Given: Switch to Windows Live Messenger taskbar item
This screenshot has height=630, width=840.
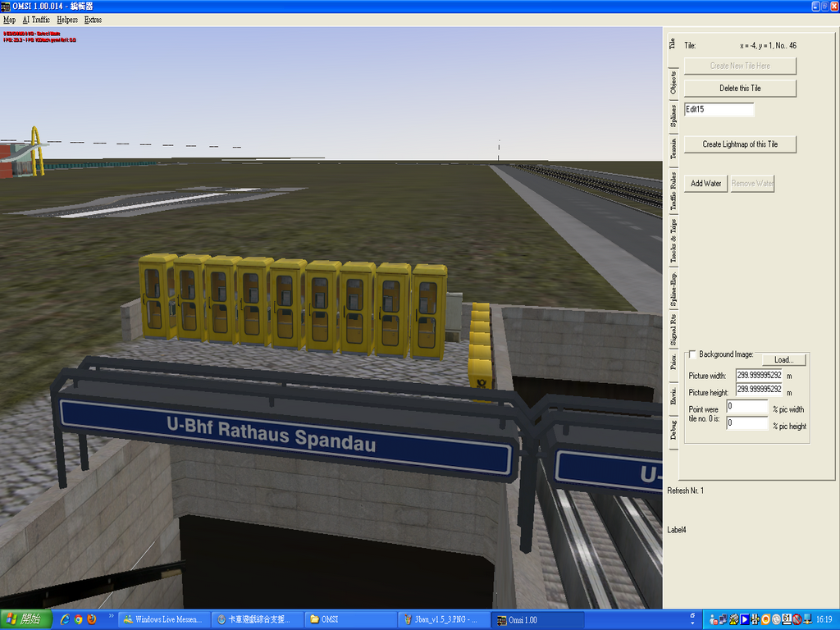Looking at the screenshot, I should click(163, 619).
